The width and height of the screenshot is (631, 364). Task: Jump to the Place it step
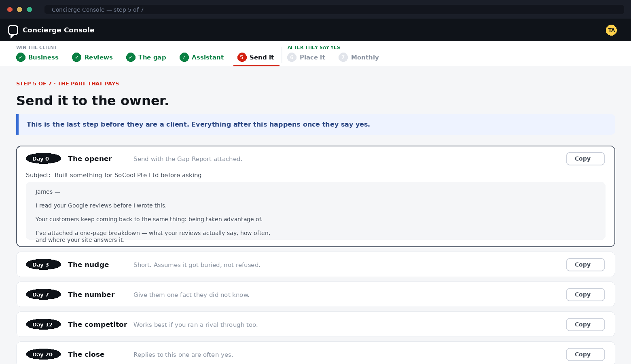point(307,57)
